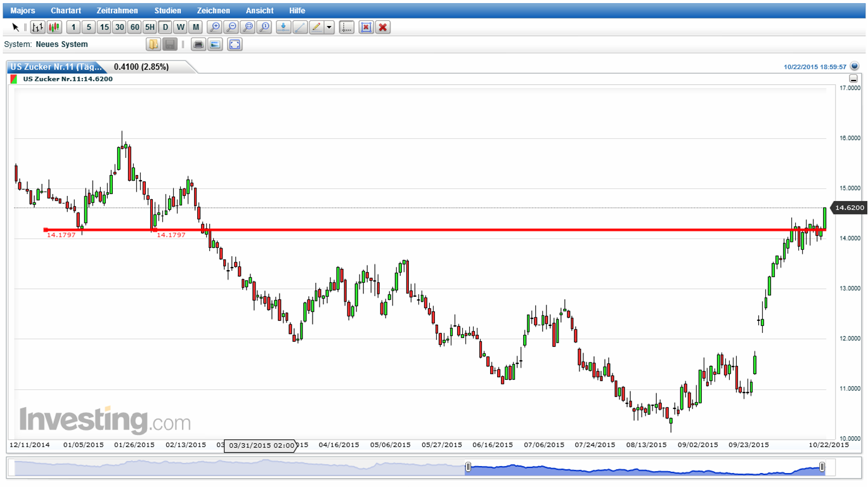Click the red horizontal line at 14.1797

[435, 230]
